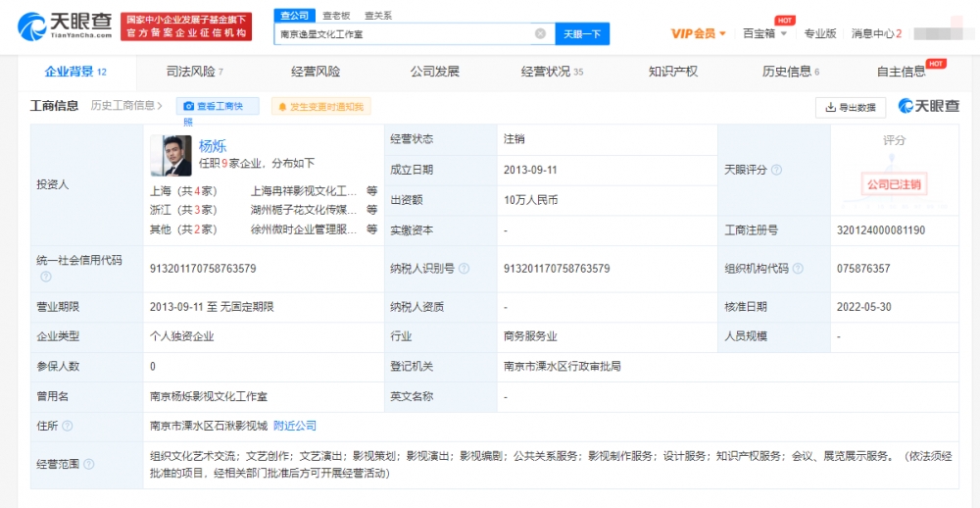
Task: Click the 发生变更时通知我 bell button
Action: coord(320,106)
